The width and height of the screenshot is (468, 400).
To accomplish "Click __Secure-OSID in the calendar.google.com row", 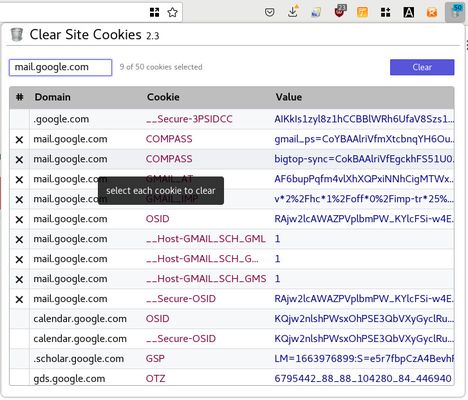I will point(181,339).
